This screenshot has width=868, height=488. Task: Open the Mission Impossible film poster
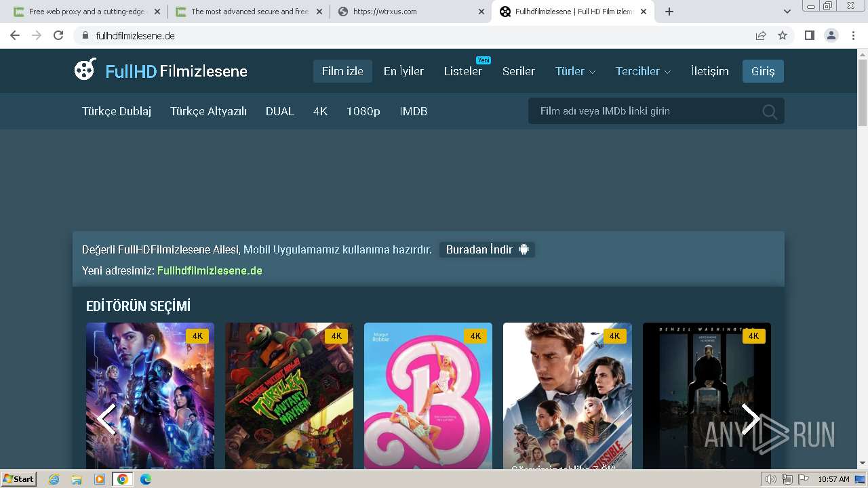coord(568,396)
